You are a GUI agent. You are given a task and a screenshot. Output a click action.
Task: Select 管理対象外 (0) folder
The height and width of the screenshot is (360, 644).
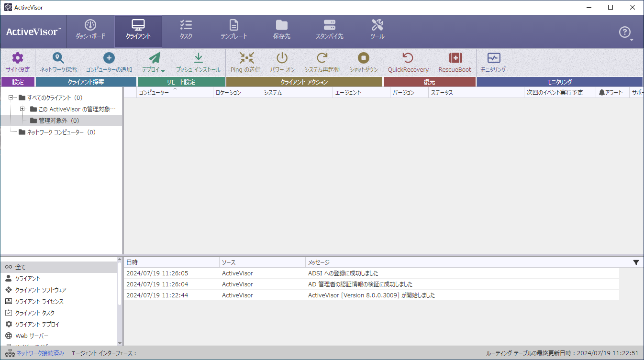[x=55, y=120]
